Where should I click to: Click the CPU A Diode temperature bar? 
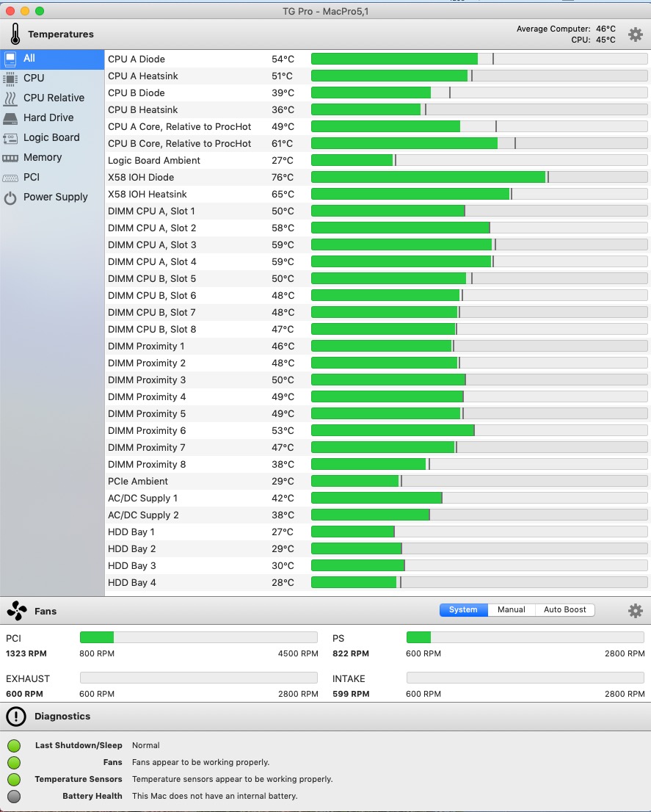(479, 59)
